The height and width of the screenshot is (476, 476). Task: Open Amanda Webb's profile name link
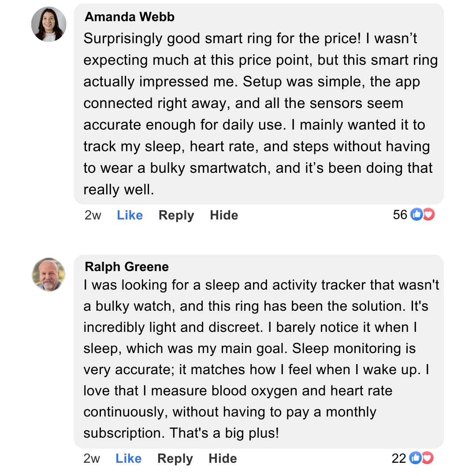[130, 17]
